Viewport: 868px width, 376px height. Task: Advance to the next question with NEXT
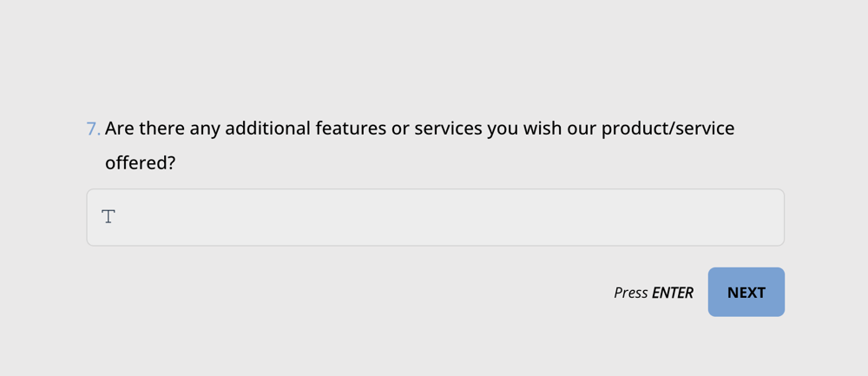pyautogui.click(x=746, y=293)
